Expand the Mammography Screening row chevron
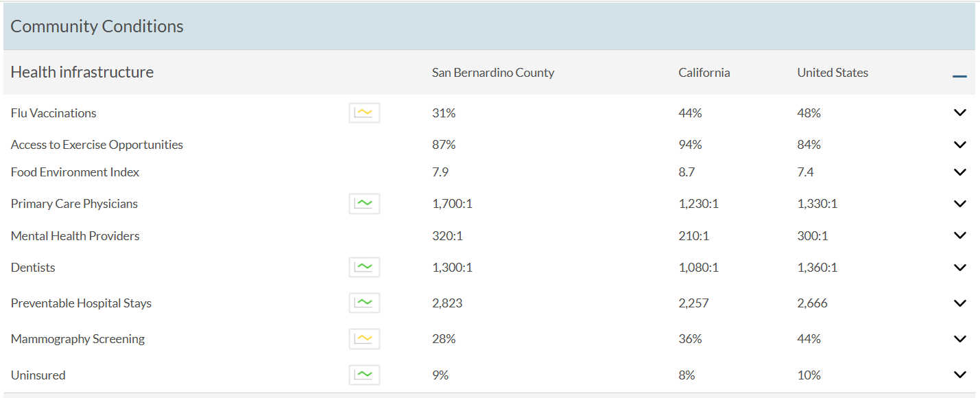Viewport: 980px width, 398px height. tap(959, 339)
